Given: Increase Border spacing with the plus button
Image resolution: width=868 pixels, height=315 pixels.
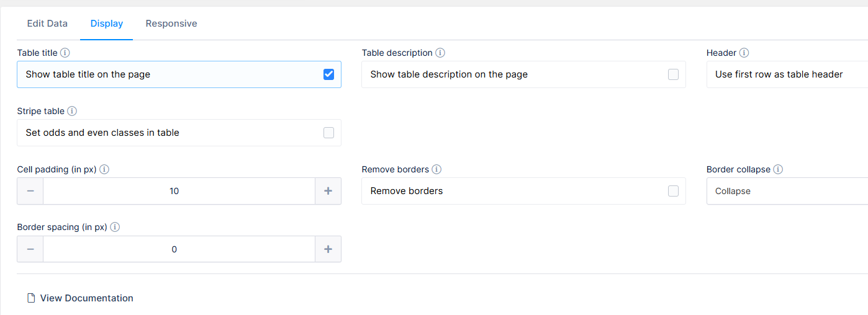Looking at the screenshot, I should pos(328,249).
